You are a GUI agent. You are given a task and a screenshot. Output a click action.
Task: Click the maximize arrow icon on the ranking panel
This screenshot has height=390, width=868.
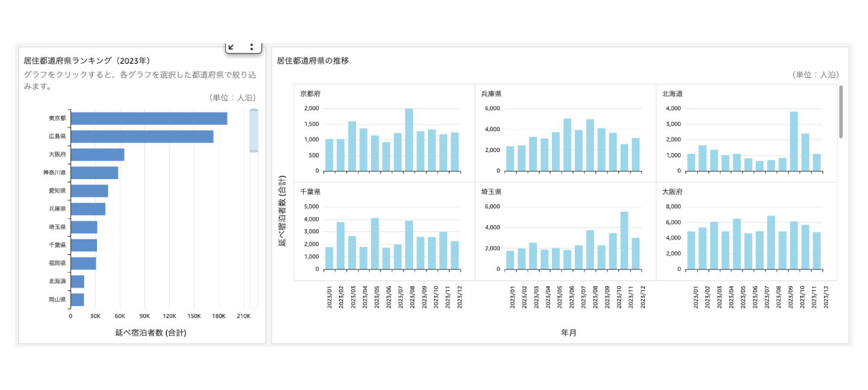click(x=231, y=47)
